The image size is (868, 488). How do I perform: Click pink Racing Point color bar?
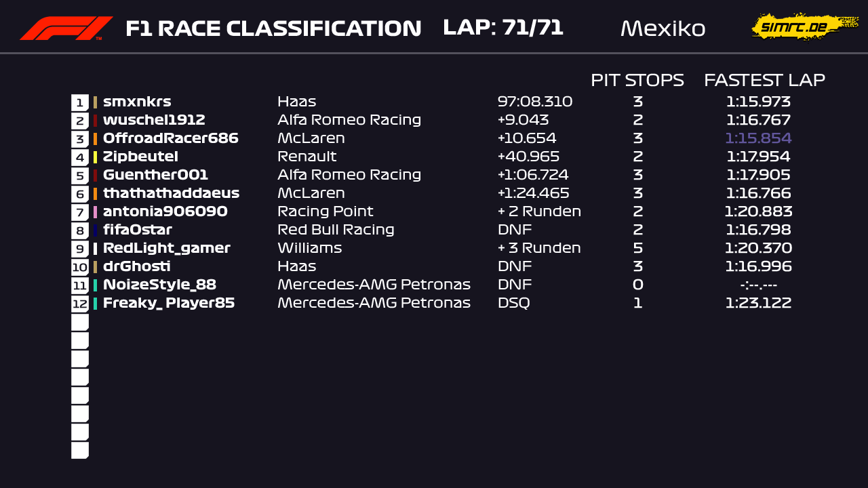click(x=96, y=212)
